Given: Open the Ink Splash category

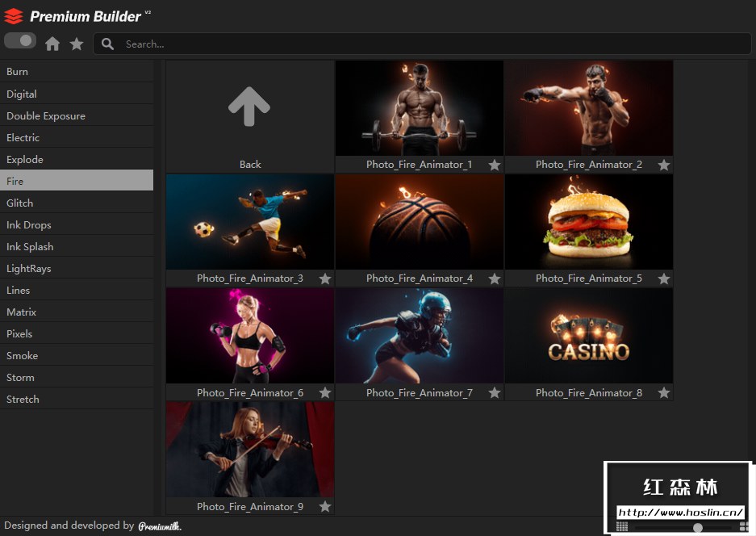Looking at the screenshot, I should coord(77,246).
